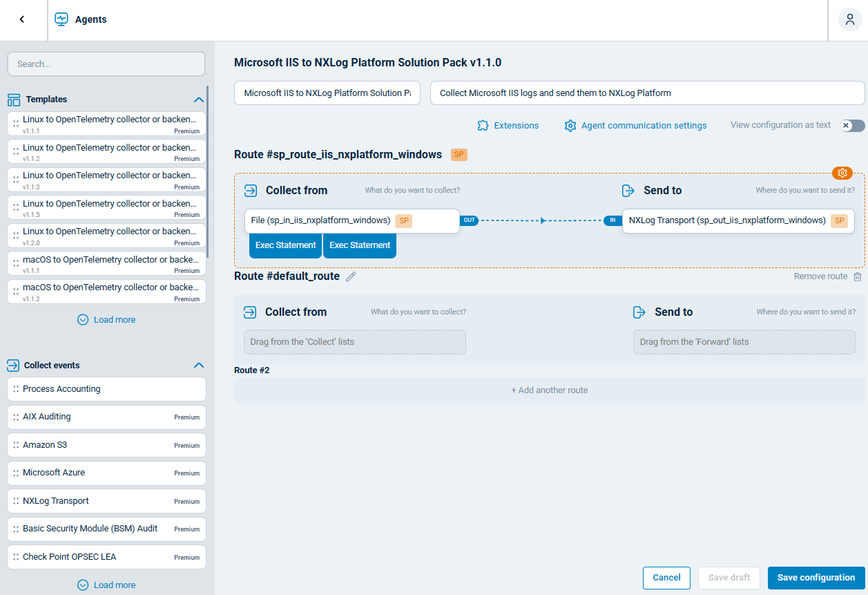Click the Collect events arrow icon
The width and height of the screenshot is (868, 595).
[12, 365]
